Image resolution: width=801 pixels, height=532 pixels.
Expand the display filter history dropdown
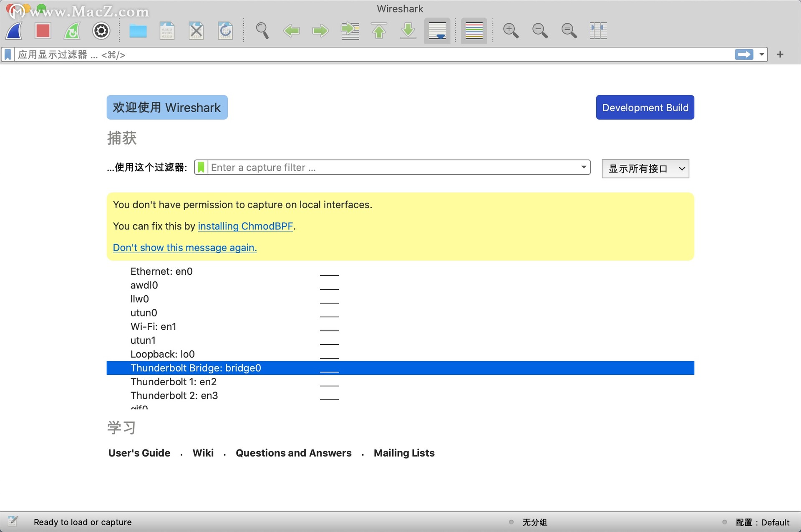point(761,55)
